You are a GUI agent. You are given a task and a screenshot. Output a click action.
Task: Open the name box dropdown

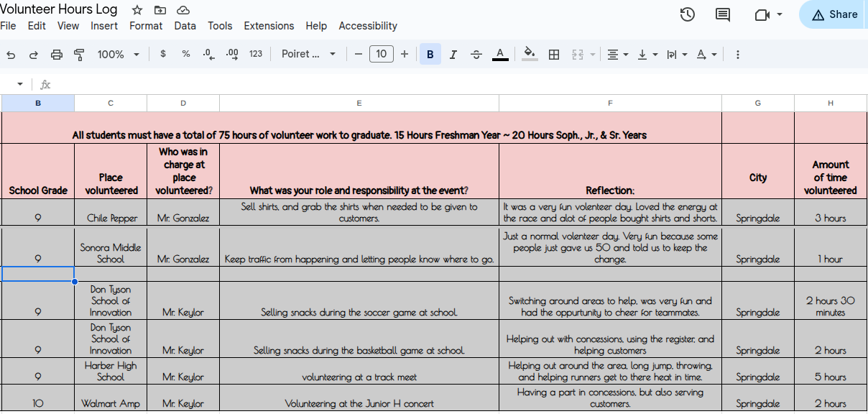coord(20,84)
